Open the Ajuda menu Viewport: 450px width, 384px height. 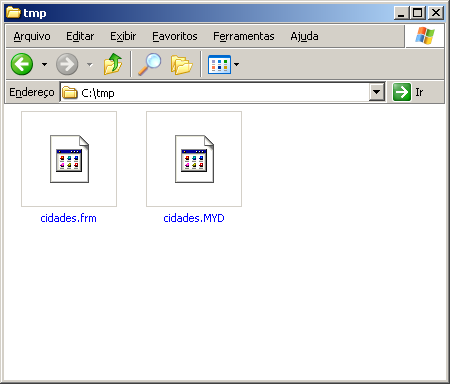coord(304,36)
